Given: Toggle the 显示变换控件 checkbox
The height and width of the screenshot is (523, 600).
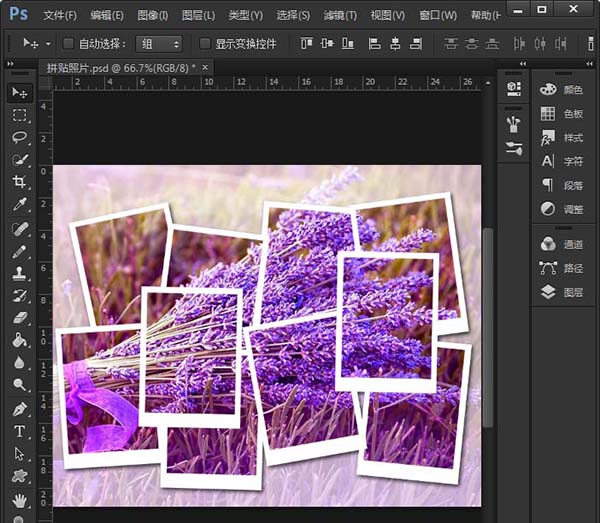Looking at the screenshot, I should pyautogui.click(x=205, y=44).
